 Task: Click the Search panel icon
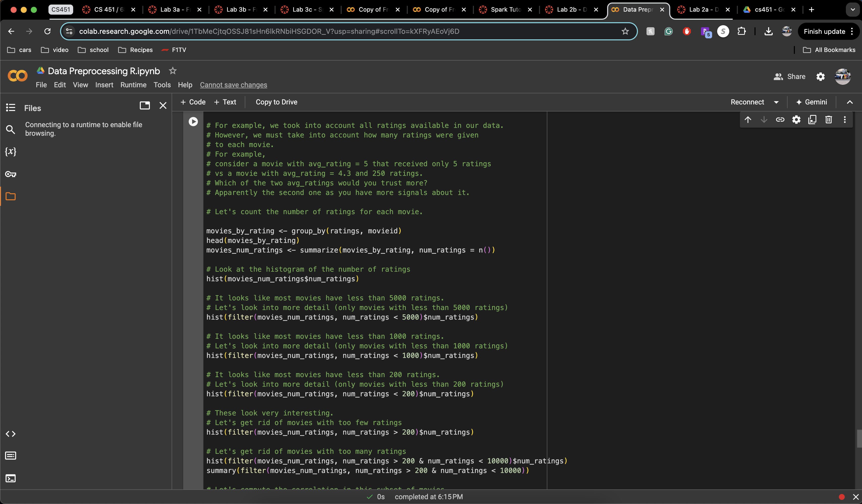pos(11,130)
